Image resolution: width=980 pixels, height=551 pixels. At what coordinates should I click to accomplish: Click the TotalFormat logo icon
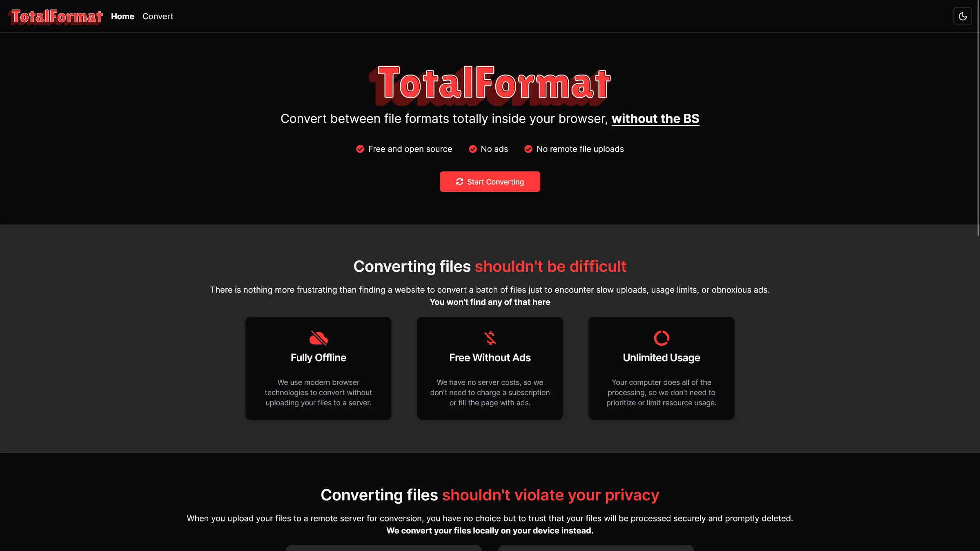coord(55,16)
